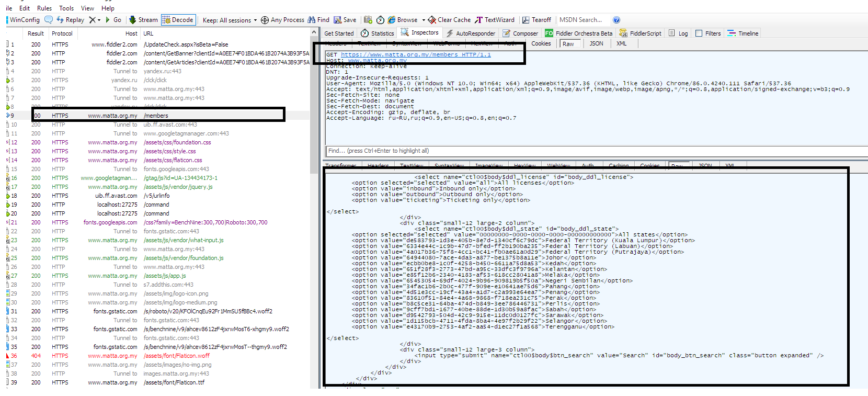
Task: Select the Inspectors tab
Action: pyautogui.click(x=420, y=32)
